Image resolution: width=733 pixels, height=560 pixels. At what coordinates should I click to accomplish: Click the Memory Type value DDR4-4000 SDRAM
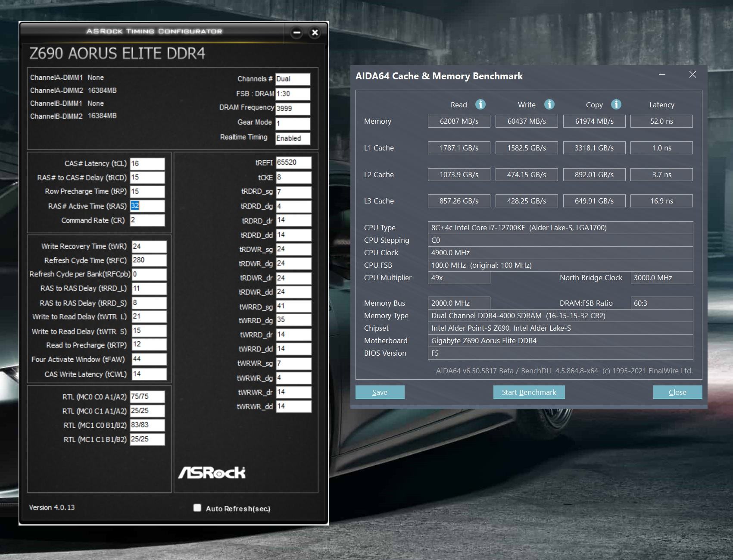(x=560, y=316)
